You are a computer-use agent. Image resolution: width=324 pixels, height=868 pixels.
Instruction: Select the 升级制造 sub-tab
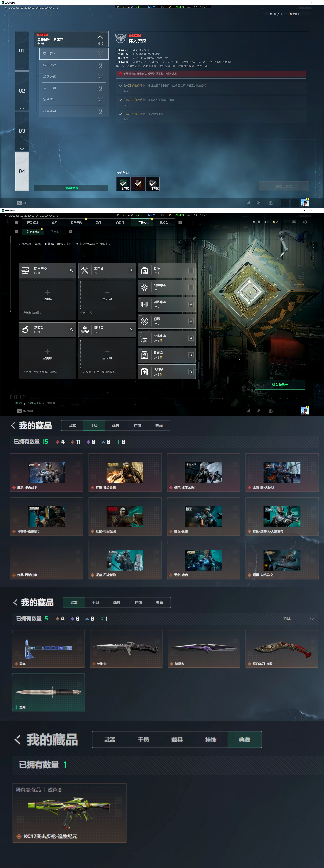(33, 232)
